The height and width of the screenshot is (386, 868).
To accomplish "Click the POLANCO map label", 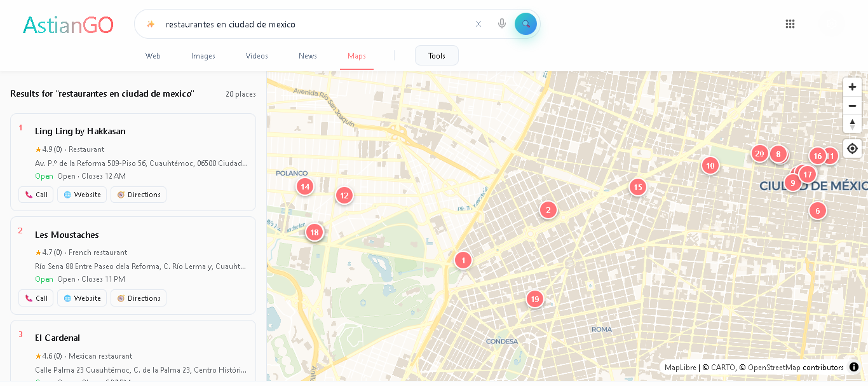I will (x=292, y=173).
